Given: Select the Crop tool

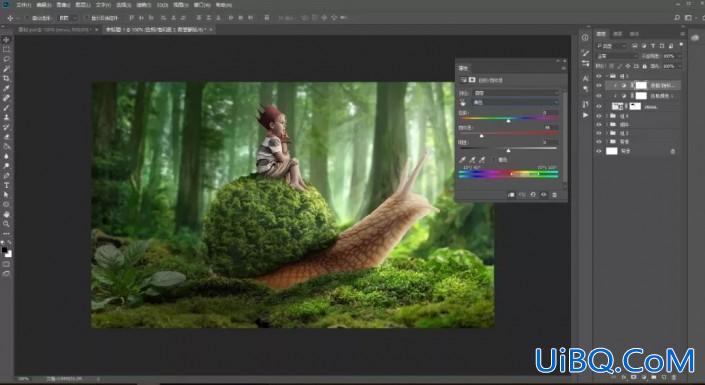Looking at the screenshot, I should (x=6, y=78).
